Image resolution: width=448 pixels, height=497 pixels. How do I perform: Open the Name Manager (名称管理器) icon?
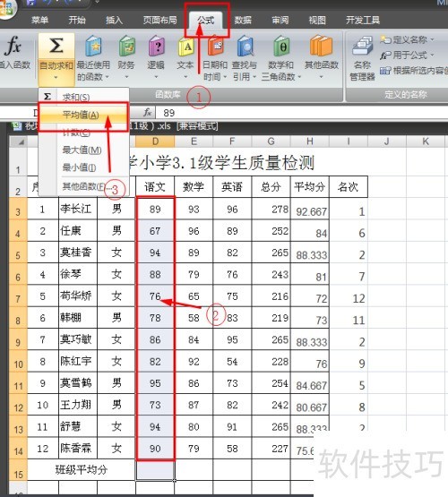pos(362,47)
